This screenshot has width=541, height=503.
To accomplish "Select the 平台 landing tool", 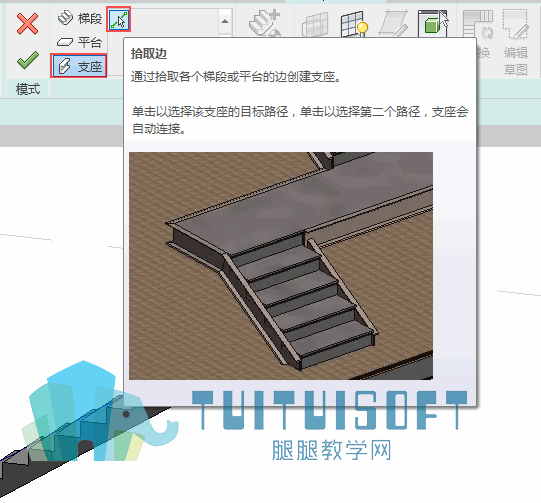I will coord(80,42).
